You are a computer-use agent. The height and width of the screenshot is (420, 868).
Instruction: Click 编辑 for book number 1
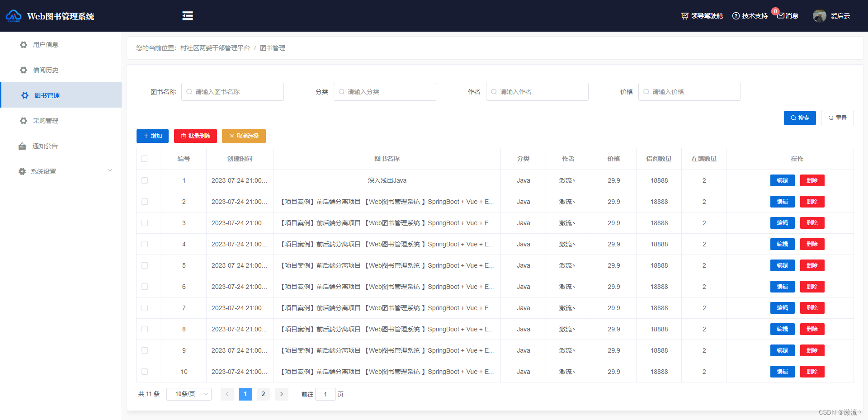783,180
